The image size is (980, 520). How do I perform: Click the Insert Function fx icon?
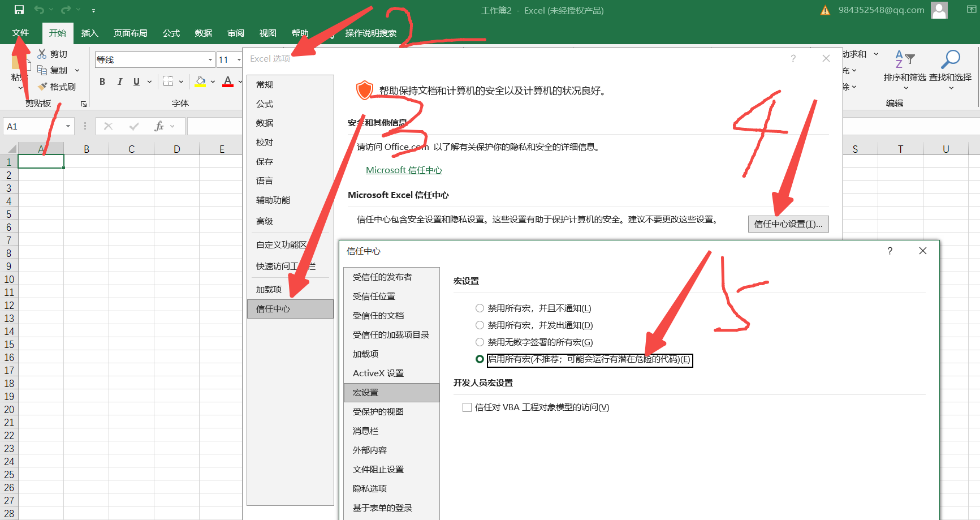(x=159, y=126)
